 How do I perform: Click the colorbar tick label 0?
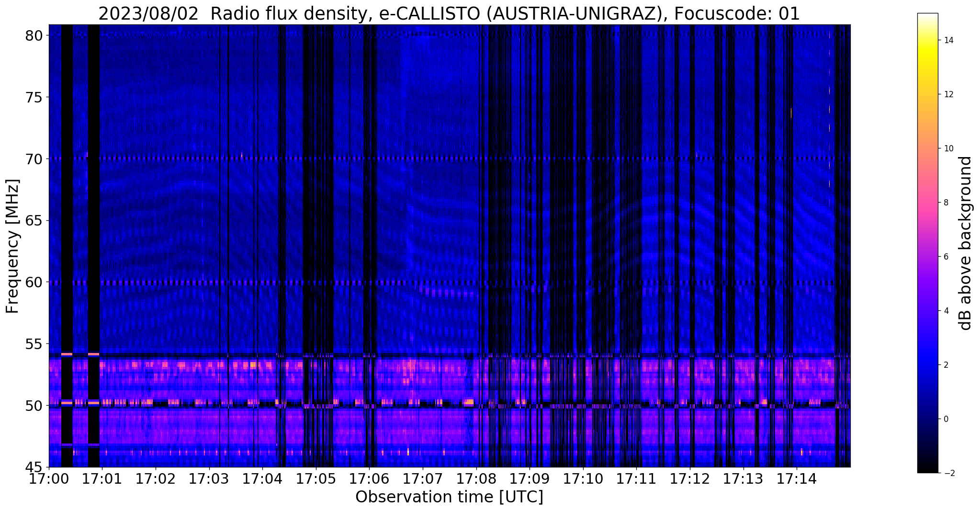pos(946,419)
